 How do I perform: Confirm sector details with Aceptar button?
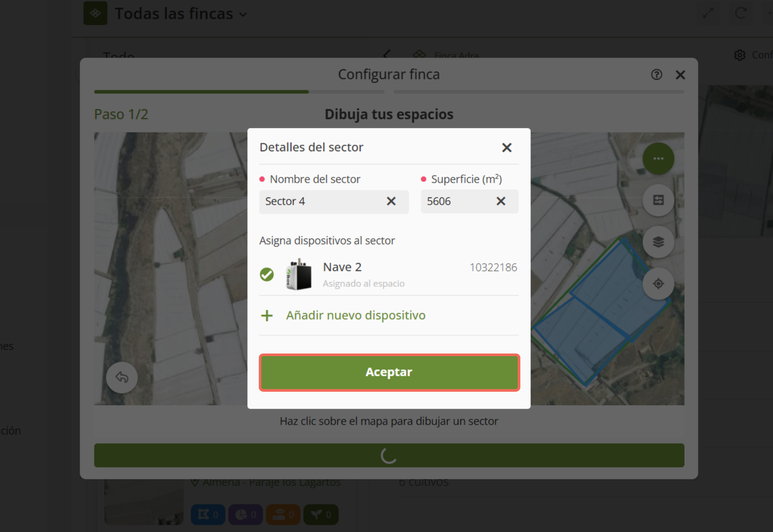point(389,372)
